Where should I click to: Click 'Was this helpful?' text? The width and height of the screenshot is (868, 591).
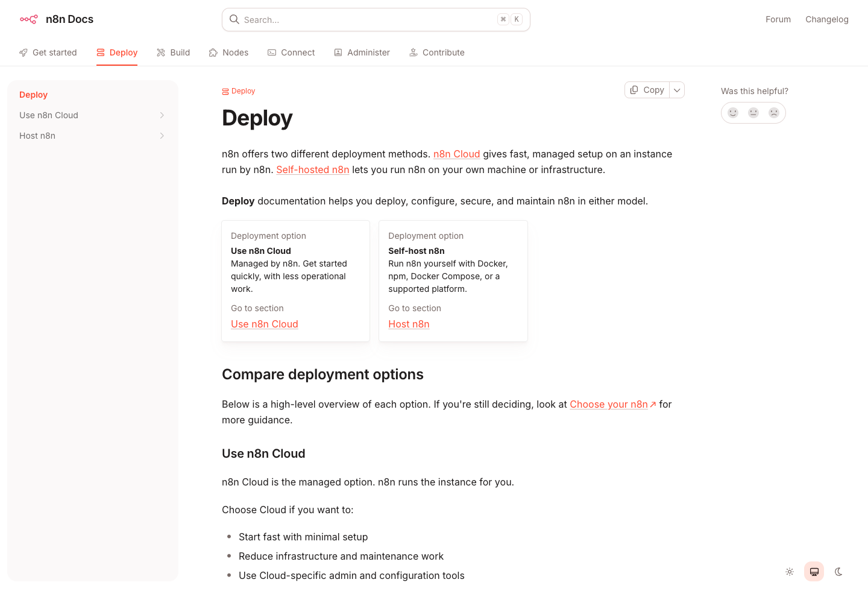755,91
